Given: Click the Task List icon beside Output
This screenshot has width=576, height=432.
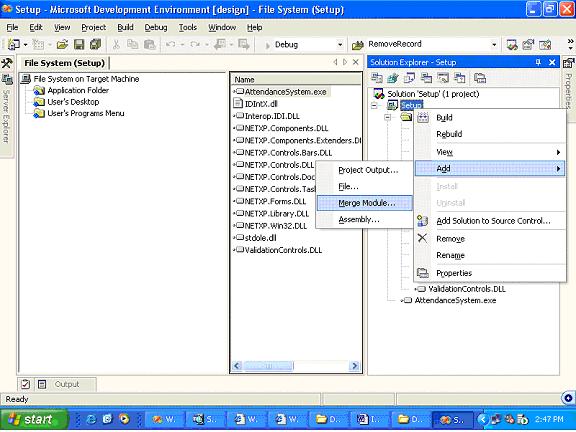Looking at the screenshot, I should (x=25, y=384).
